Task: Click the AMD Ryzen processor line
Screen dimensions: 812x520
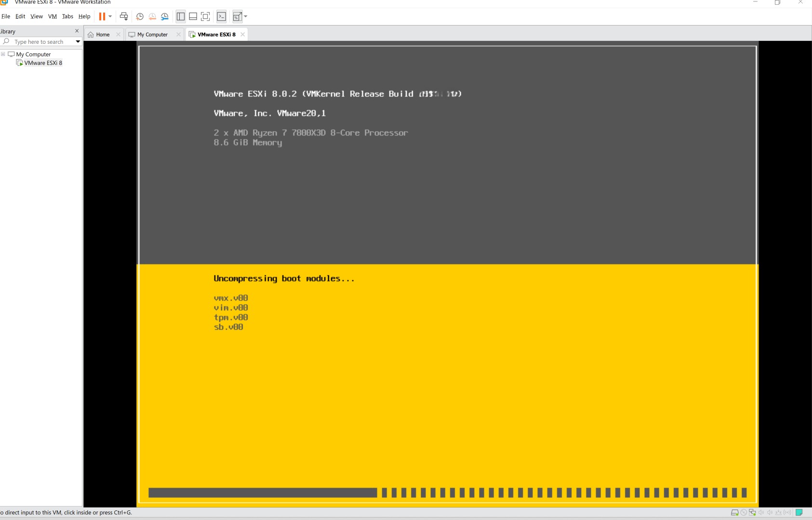Action: [311, 133]
